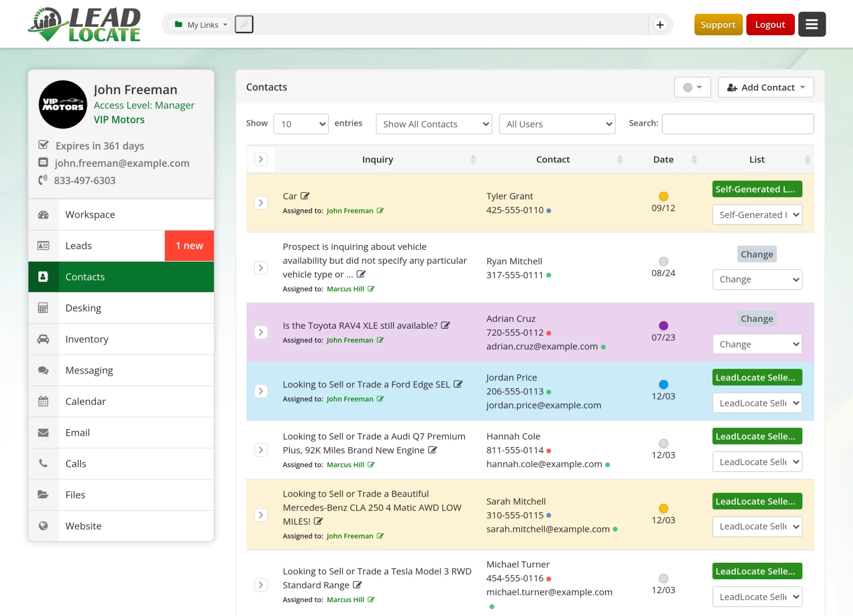
Task: Open the My Links dropdown
Action: 201,25
